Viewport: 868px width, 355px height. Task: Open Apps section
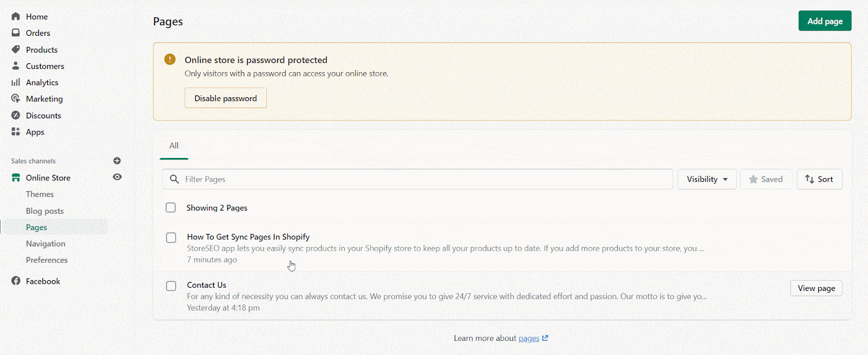tap(35, 132)
